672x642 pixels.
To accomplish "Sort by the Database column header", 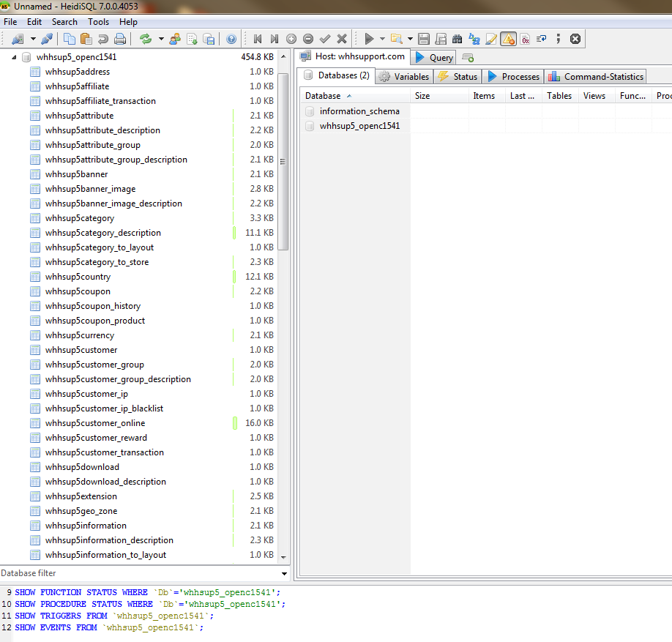I will click(x=323, y=96).
